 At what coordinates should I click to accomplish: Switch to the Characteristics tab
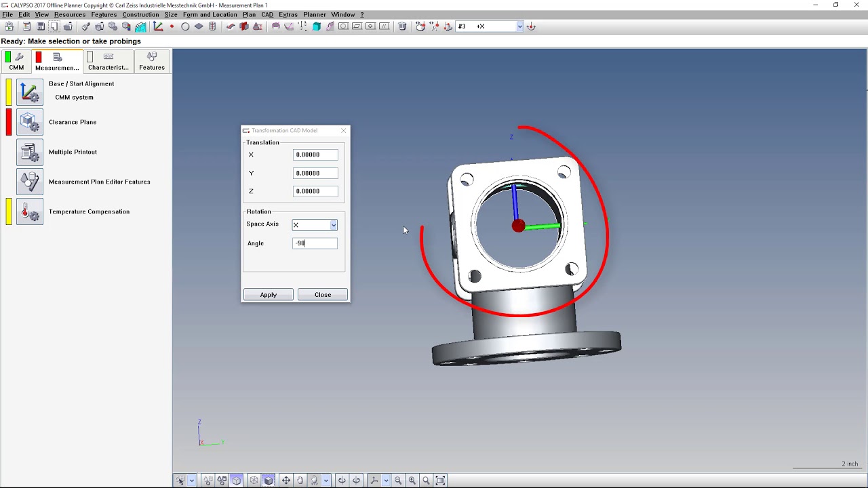[x=108, y=61]
